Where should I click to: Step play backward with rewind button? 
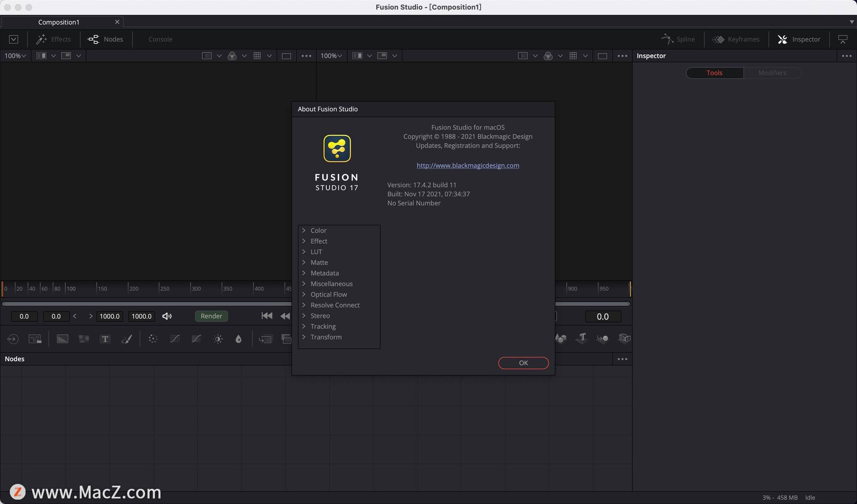[x=285, y=316]
